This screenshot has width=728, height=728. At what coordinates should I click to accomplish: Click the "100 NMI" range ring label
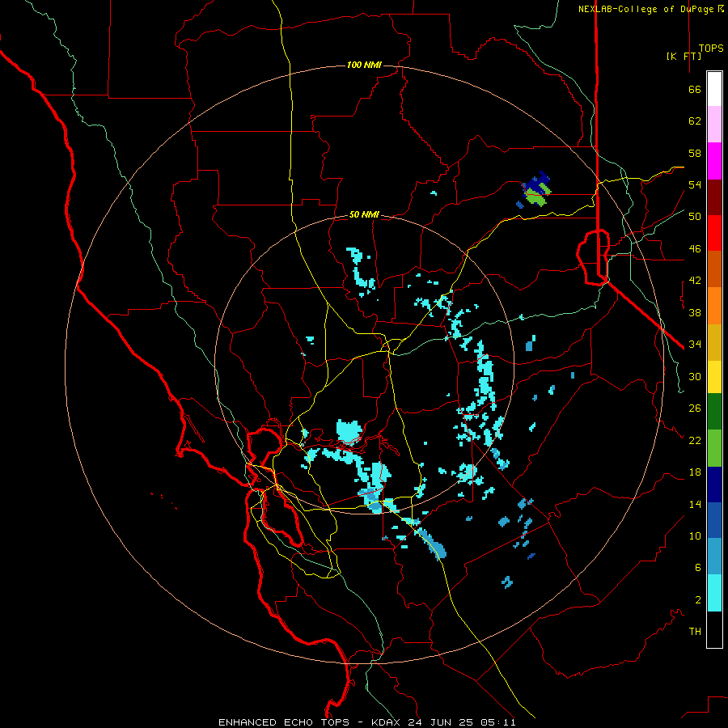[365, 65]
